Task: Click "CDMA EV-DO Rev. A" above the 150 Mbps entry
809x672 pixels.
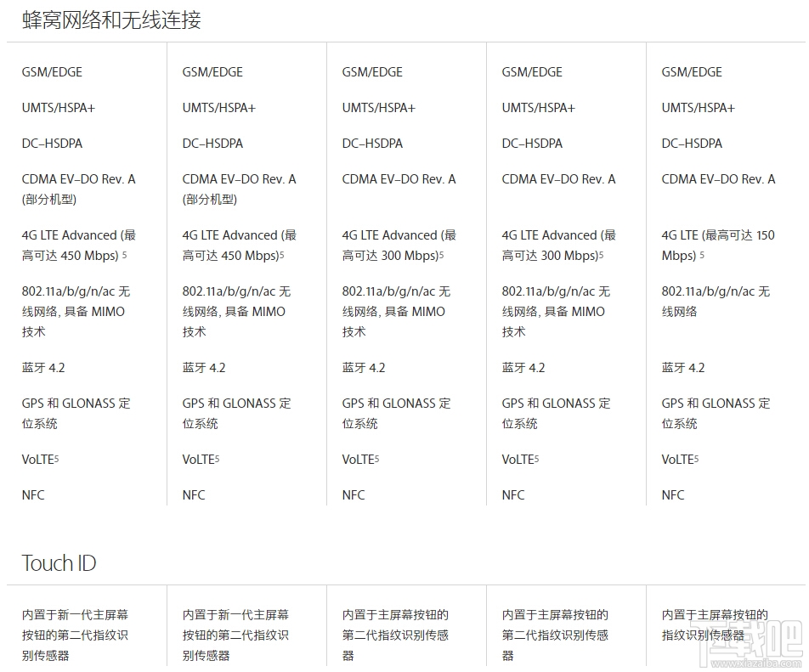Action: pos(718,179)
